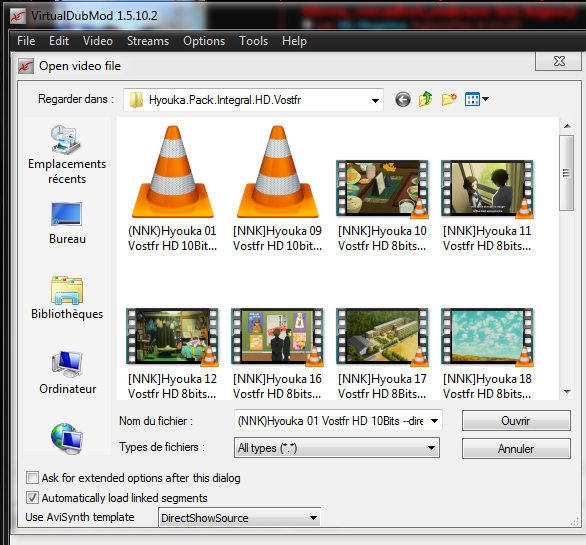The height and width of the screenshot is (545, 586).
Task: Expand the Regarder dans folder dropdown
Action: coord(375,100)
